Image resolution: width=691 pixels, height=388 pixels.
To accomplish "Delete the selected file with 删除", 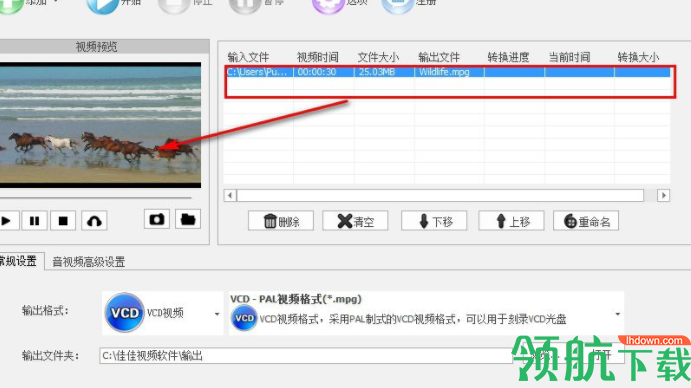I will click(x=281, y=221).
